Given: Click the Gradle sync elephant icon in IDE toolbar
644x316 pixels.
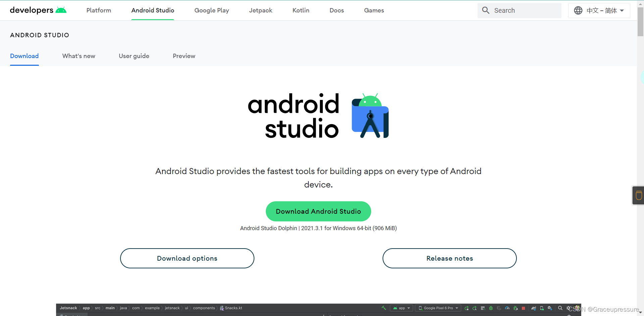Looking at the screenshot, I should [534, 308].
